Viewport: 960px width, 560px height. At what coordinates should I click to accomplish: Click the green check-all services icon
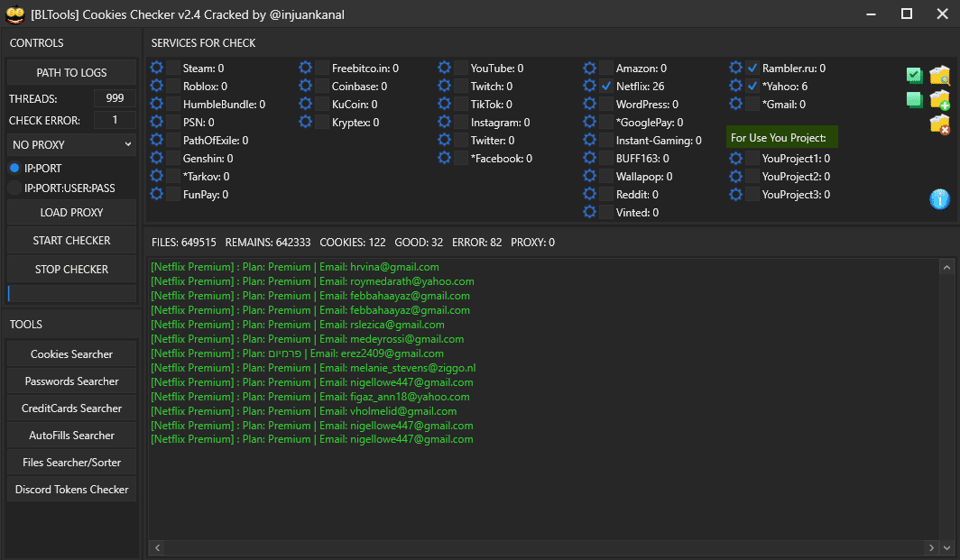point(914,75)
